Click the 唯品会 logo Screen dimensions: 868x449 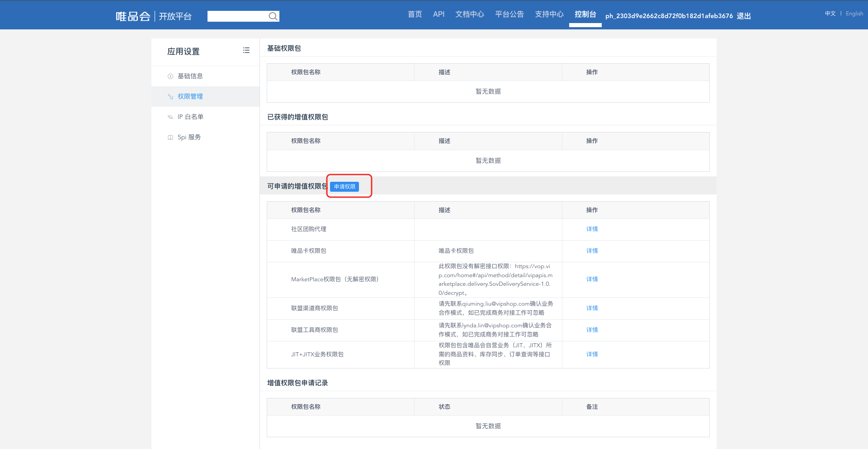133,16
